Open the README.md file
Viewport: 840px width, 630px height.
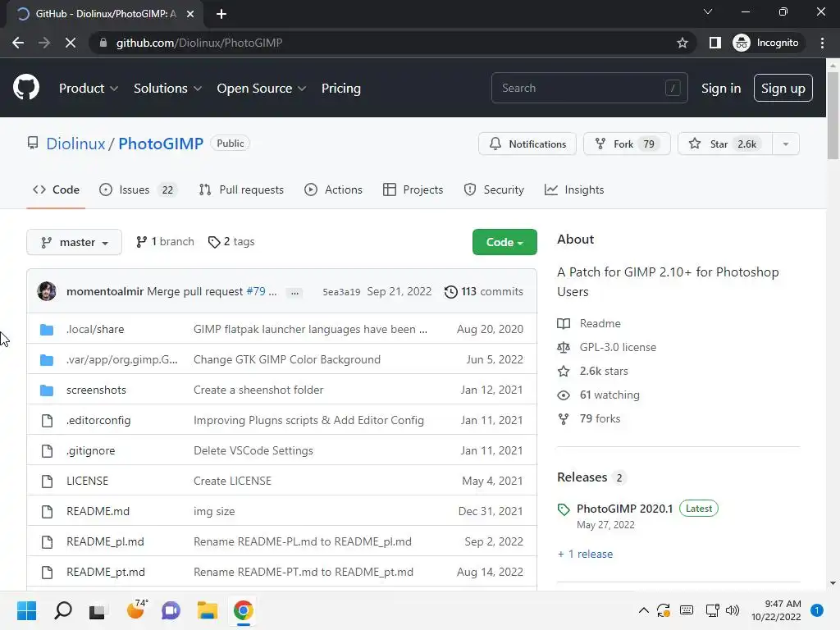coord(98,512)
